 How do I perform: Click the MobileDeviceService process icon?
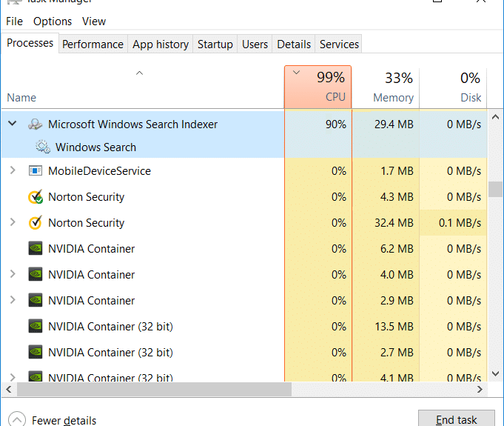pyautogui.click(x=36, y=170)
